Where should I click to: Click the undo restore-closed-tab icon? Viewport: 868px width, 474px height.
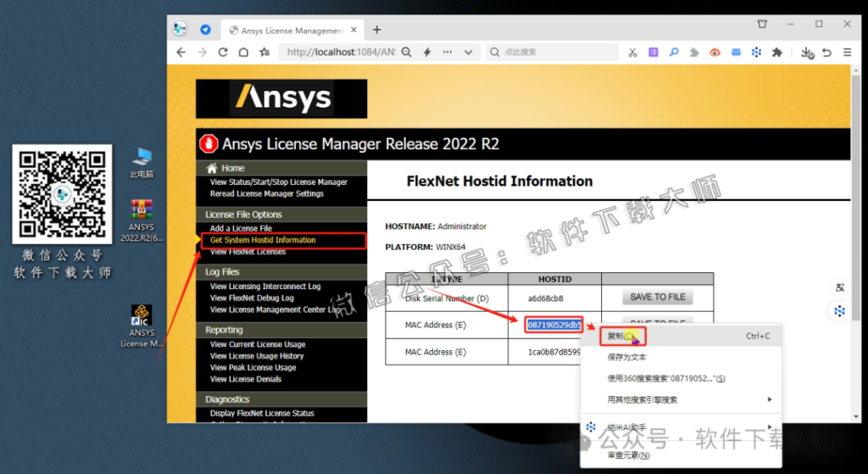pyautogui.click(x=827, y=53)
